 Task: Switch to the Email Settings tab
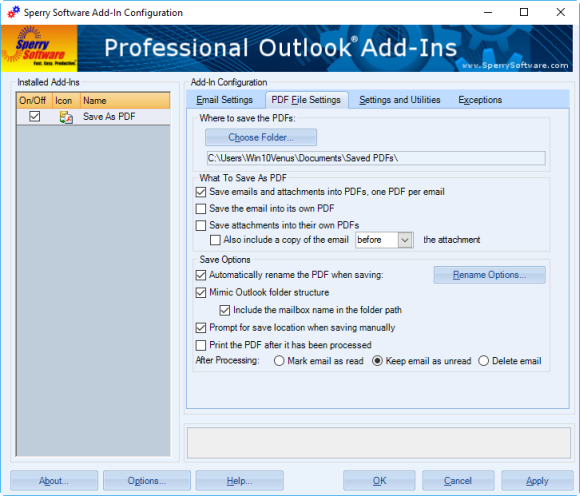tap(224, 100)
